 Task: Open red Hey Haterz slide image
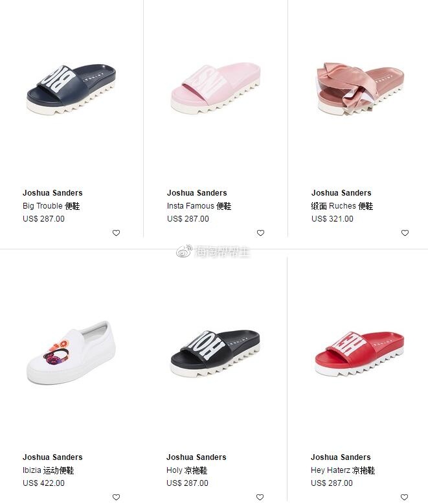click(359, 354)
